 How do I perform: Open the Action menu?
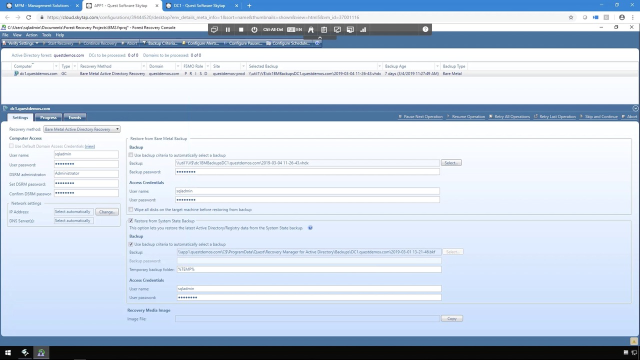(31, 35)
